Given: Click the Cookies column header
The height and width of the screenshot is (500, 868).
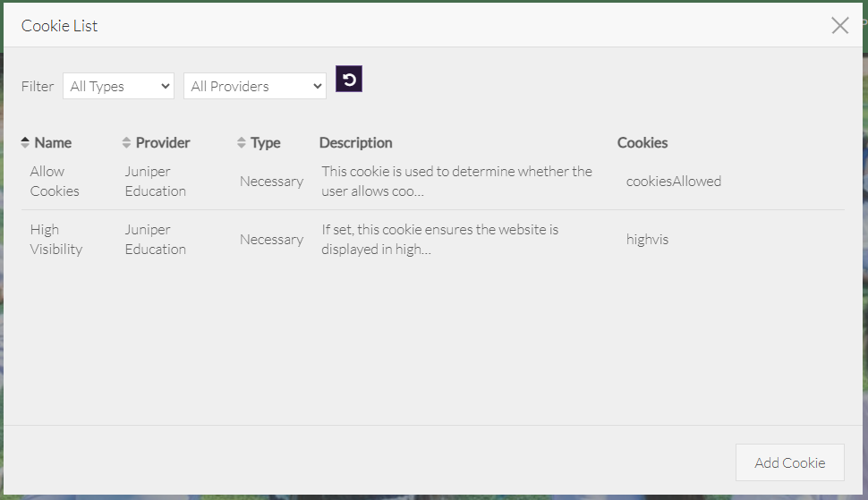Looking at the screenshot, I should tap(642, 143).
